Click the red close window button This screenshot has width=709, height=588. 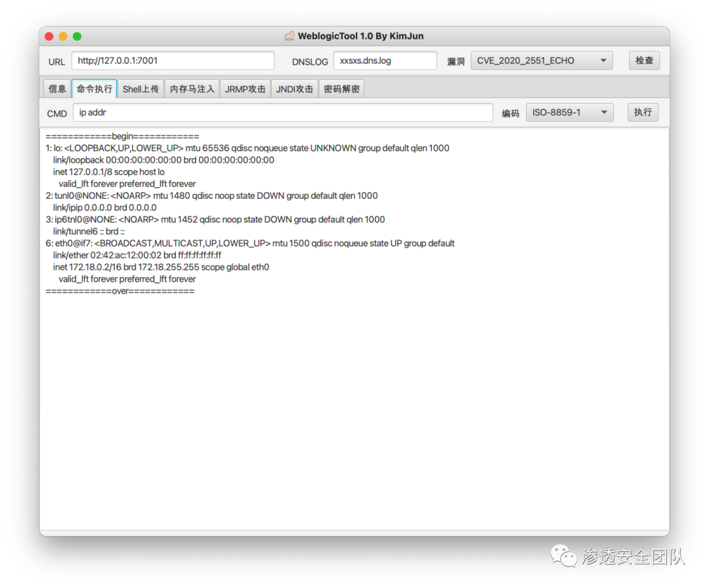[49, 37]
